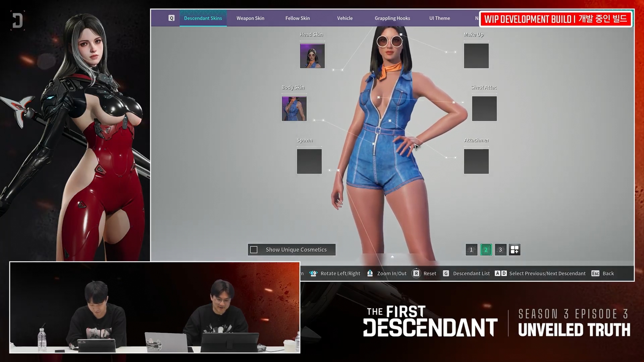Click the add preset grid icon

[x=515, y=250]
